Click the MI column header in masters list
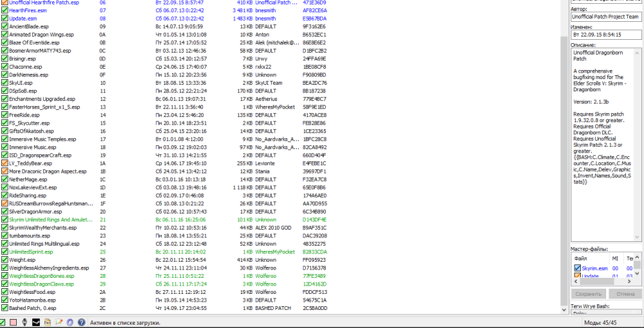 coord(616,259)
